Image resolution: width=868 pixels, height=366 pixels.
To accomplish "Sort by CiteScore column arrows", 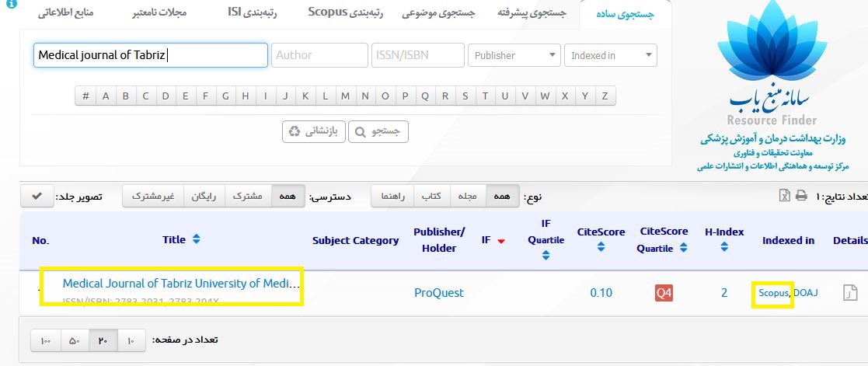I will [601, 248].
